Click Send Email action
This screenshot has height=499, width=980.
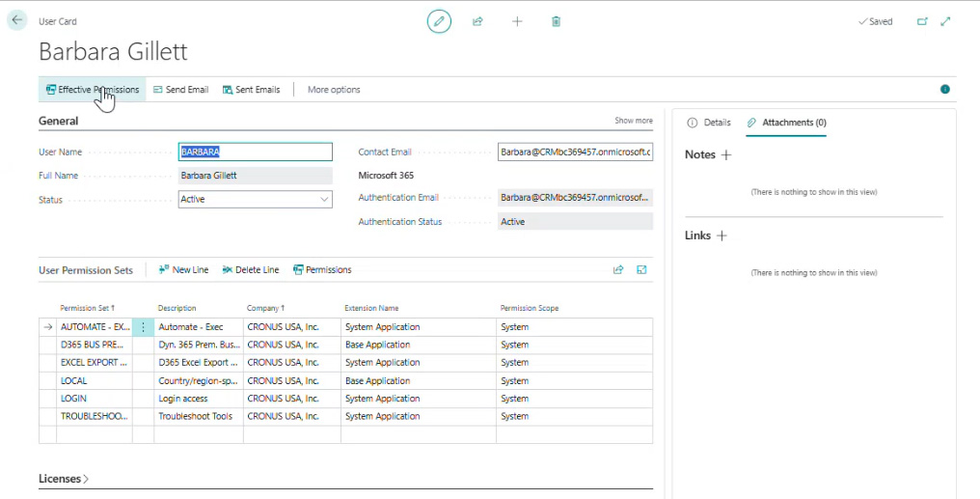(180, 90)
